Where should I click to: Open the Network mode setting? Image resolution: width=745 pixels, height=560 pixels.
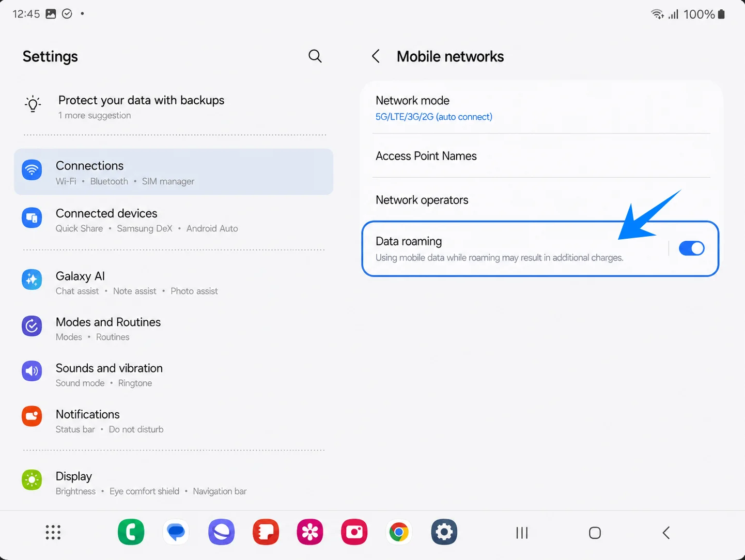click(x=541, y=107)
